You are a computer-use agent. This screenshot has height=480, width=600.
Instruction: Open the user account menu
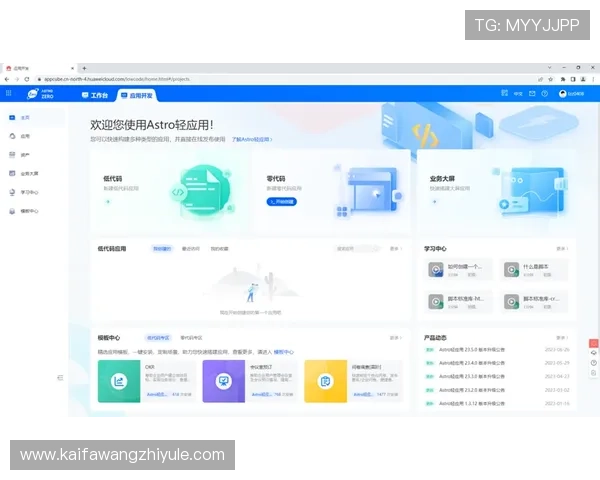(x=572, y=94)
